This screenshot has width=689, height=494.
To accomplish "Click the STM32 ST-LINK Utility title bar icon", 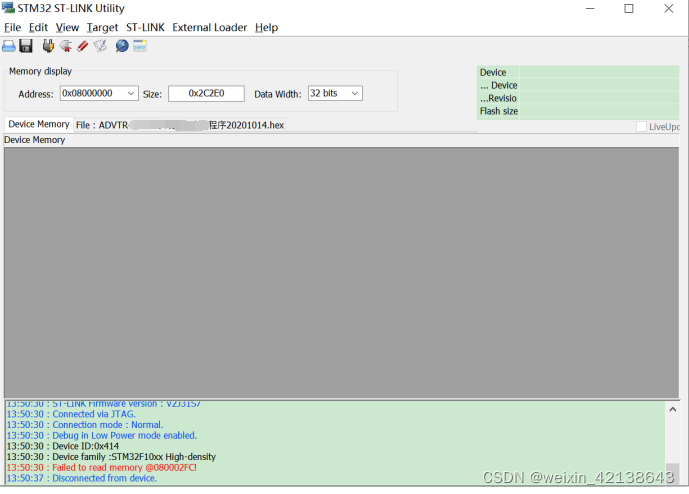I will (8, 8).
